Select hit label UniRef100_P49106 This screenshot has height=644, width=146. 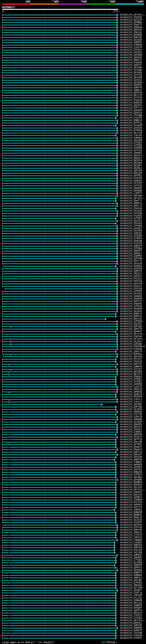131,100
